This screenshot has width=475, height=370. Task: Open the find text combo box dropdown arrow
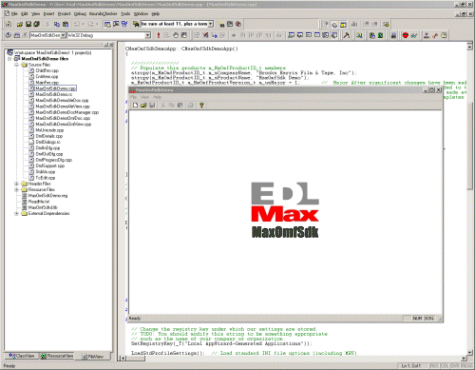pyautogui.click(x=211, y=24)
